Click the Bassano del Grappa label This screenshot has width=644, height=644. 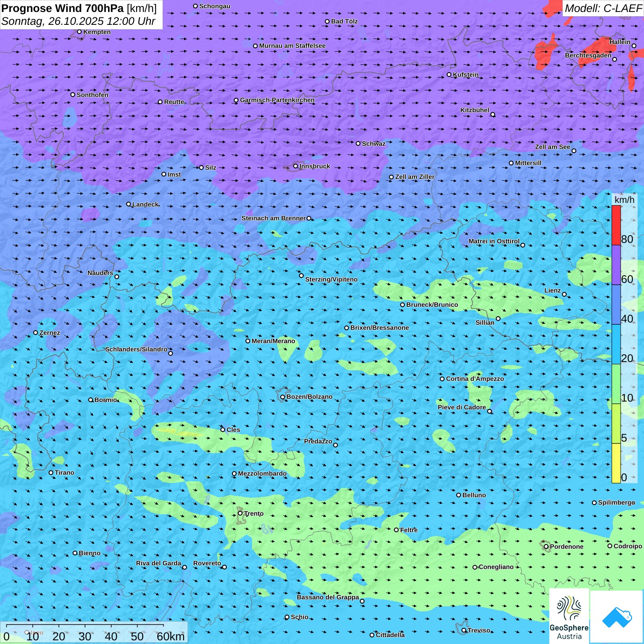(x=328, y=597)
